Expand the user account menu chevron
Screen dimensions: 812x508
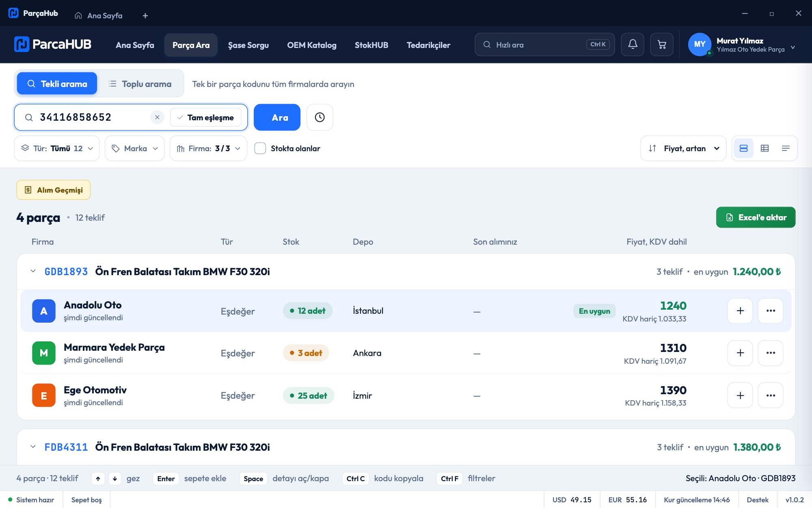tap(793, 48)
